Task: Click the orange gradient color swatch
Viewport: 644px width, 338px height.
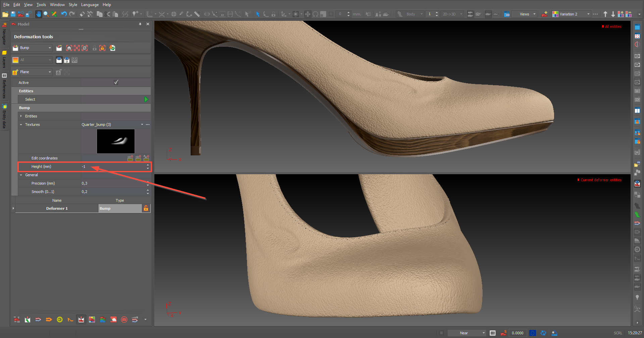Action: click(x=15, y=60)
